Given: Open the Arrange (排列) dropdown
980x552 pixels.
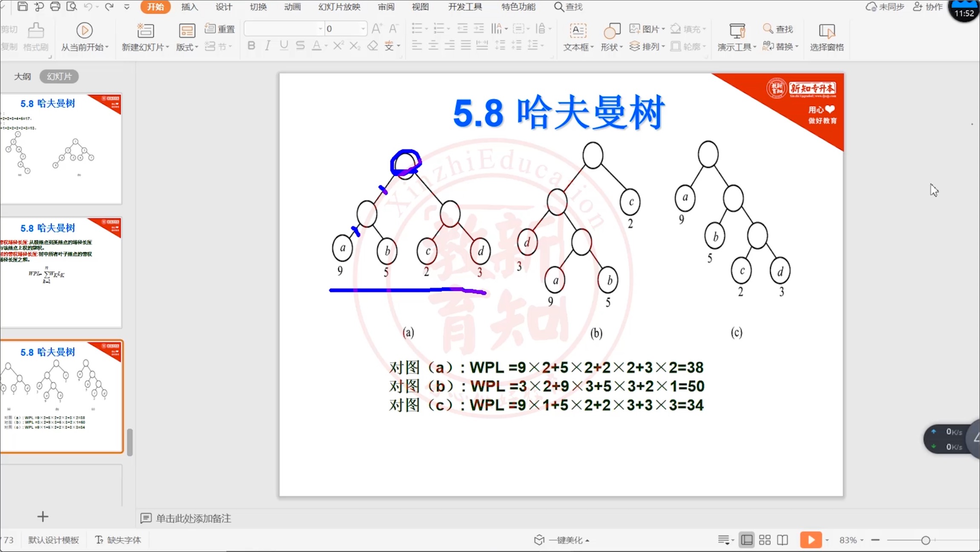Looking at the screenshot, I should click(647, 46).
